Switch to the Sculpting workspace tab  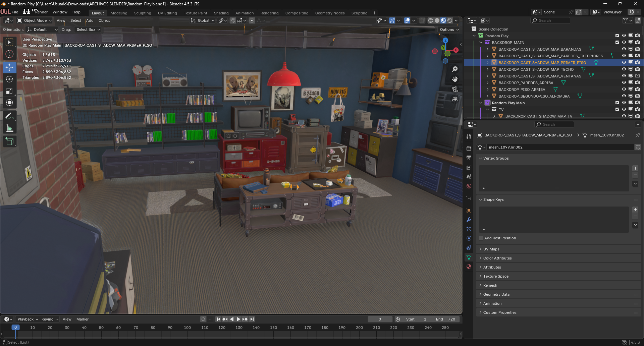pos(143,13)
